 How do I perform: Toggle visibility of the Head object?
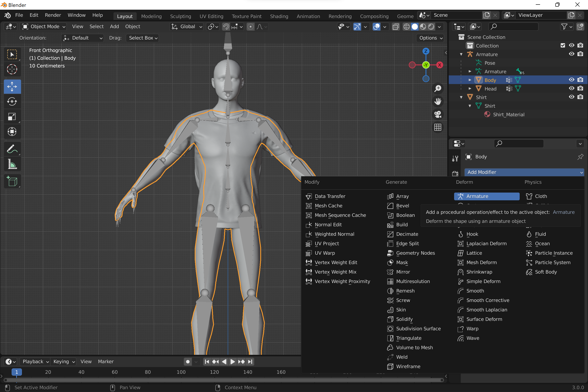[571, 88]
